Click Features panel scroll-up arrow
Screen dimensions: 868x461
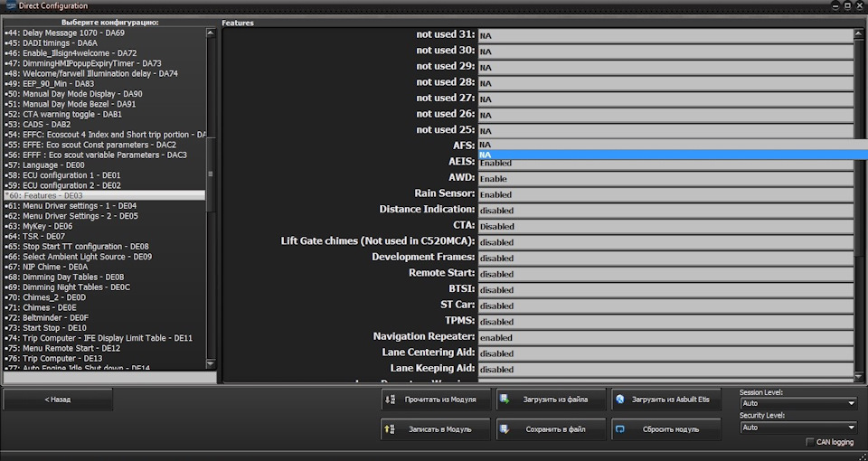(x=859, y=33)
